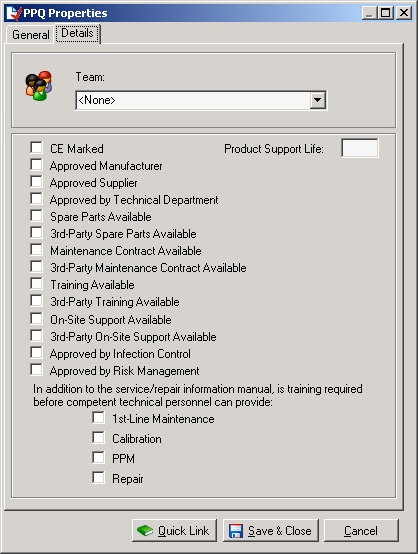Check Spare Parts Available option

click(36, 216)
